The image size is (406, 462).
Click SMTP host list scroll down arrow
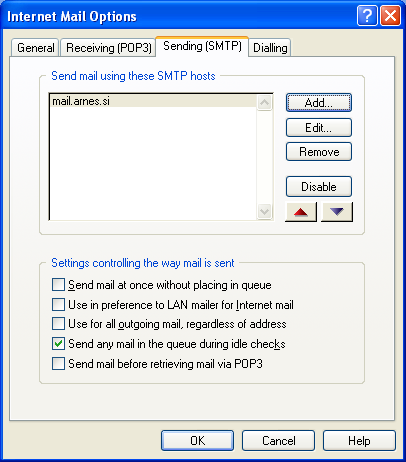point(264,211)
